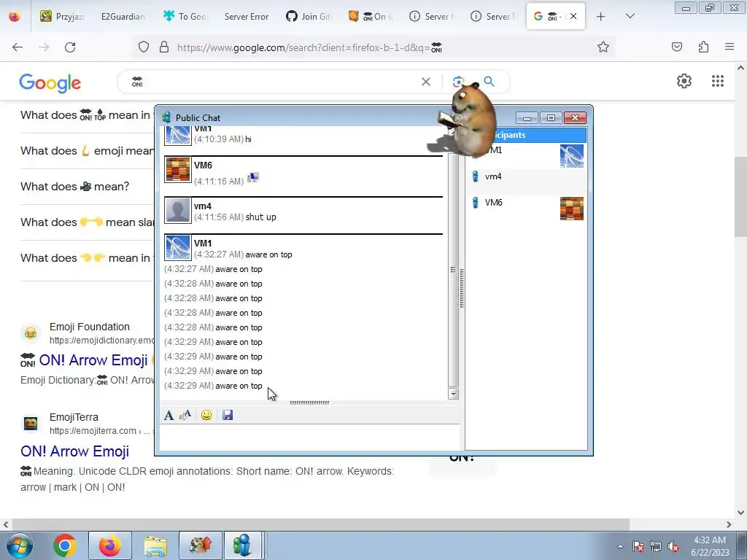The width and height of the screenshot is (747, 560).
Task: Clear the Google search box
Action: coord(426,82)
